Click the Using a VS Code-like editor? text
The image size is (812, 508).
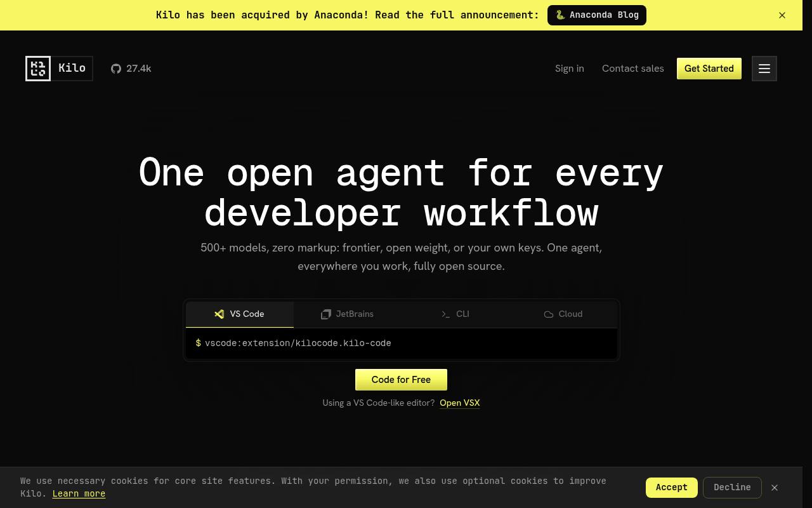(379, 403)
